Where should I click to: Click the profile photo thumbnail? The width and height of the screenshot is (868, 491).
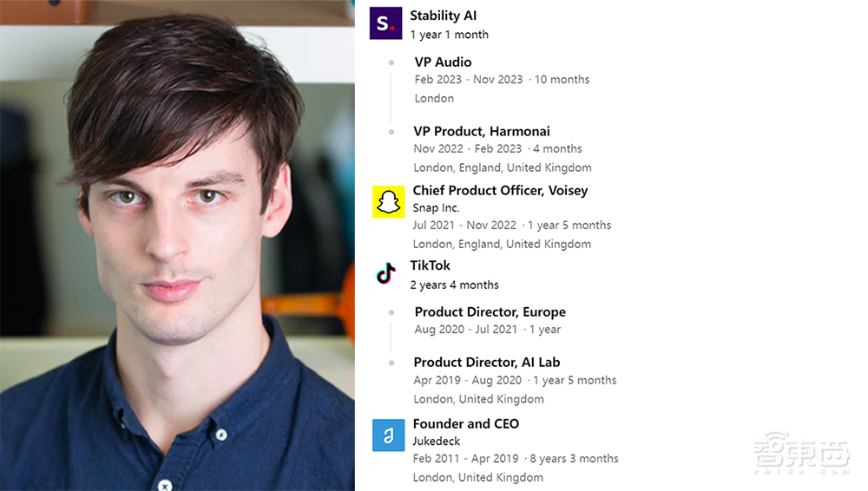177,245
